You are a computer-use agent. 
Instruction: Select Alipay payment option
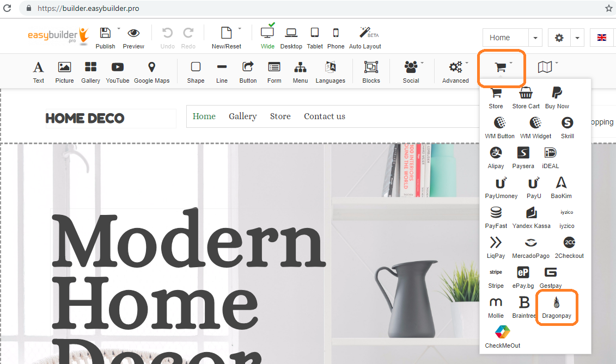(x=496, y=158)
